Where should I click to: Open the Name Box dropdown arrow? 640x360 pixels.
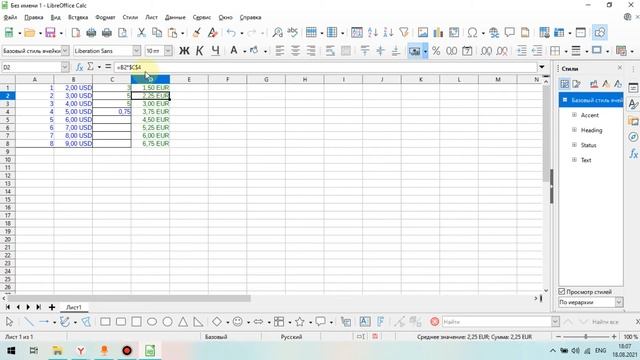tap(65, 67)
